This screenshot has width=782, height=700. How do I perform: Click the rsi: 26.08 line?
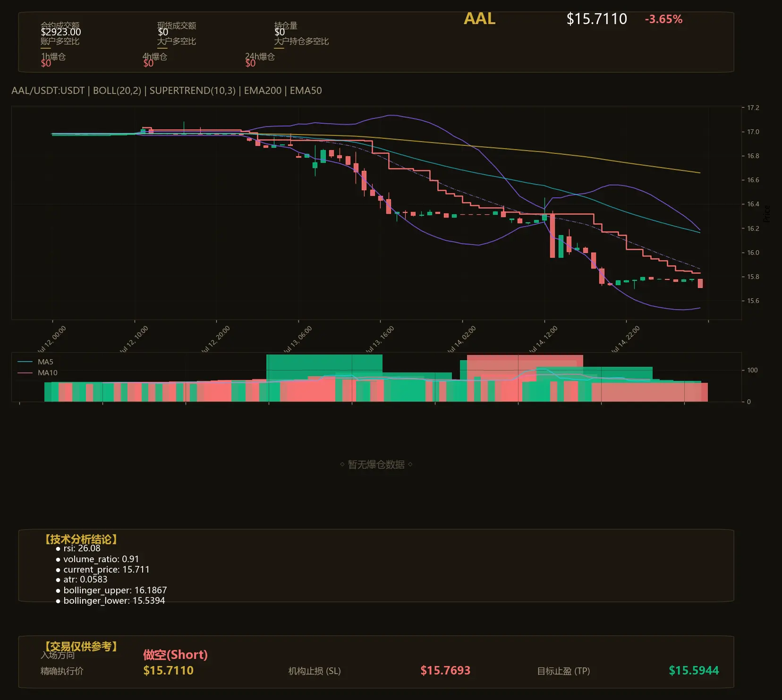(78, 548)
